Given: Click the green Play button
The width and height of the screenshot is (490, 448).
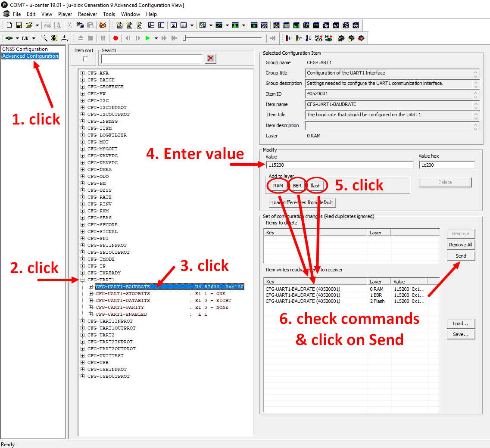Looking at the screenshot, I should coord(147,38).
